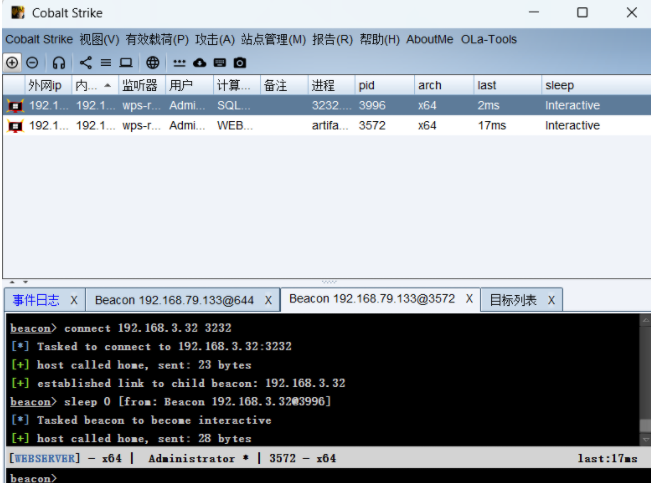Viewport: 651px width, 483px height.
Task: Click the WEBSERVER link in status bar
Action: coord(45,458)
